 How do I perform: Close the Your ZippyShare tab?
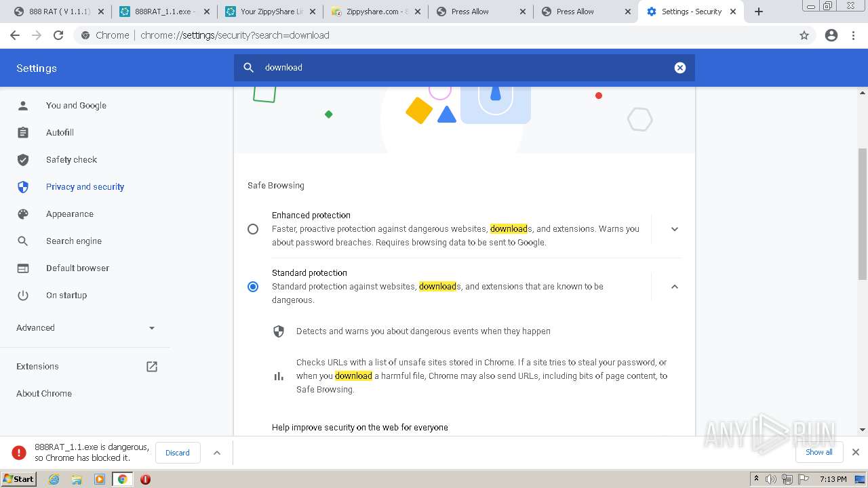click(x=313, y=12)
